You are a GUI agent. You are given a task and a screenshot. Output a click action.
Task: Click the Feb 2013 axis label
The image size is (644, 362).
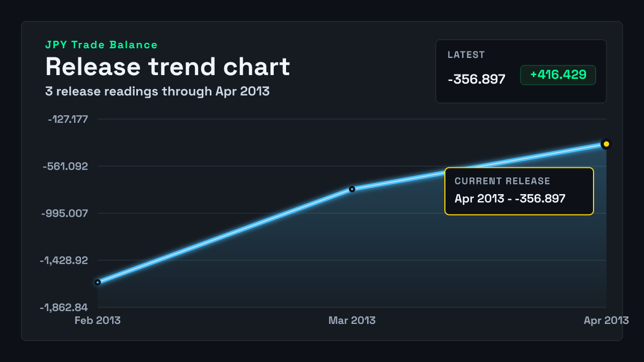click(98, 321)
